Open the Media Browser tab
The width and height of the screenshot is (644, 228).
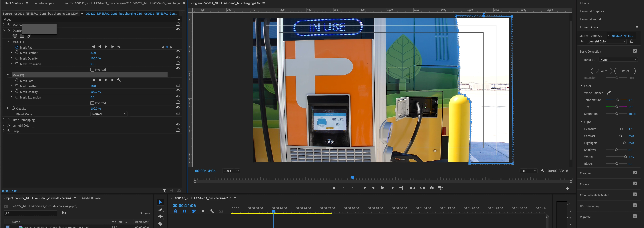click(92, 198)
